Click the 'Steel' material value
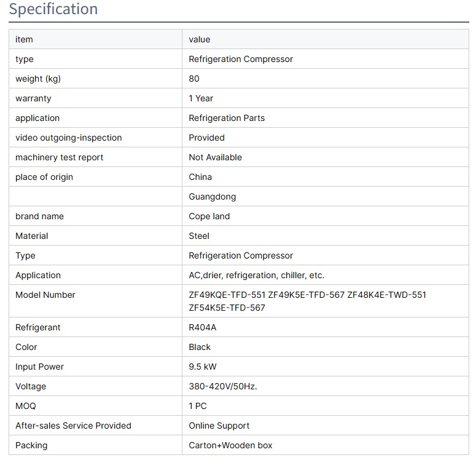The width and height of the screenshot is (476, 463). click(199, 236)
